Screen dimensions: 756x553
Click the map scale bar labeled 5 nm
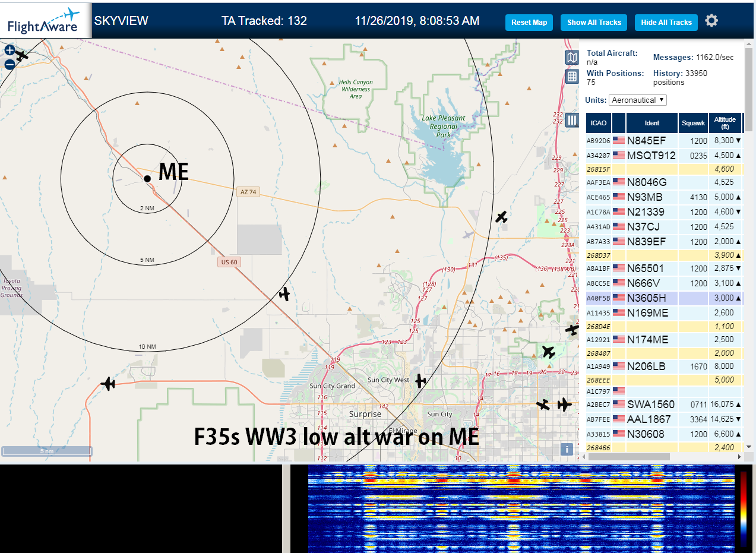[x=46, y=451]
